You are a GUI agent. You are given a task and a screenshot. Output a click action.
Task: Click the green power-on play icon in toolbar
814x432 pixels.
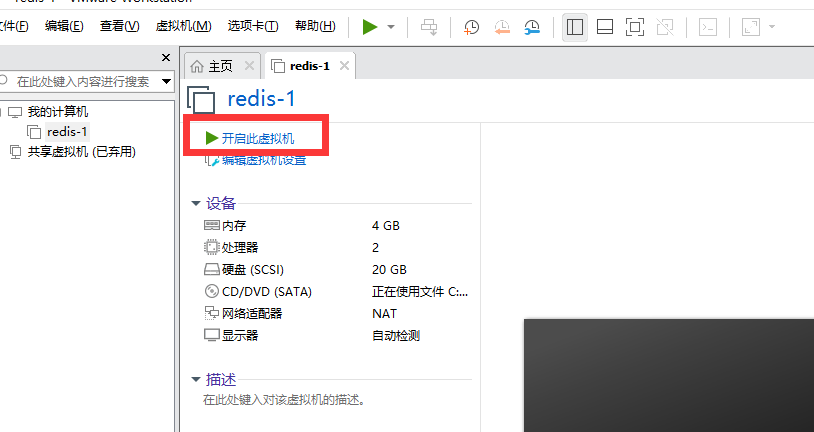click(x=370, y=26)
